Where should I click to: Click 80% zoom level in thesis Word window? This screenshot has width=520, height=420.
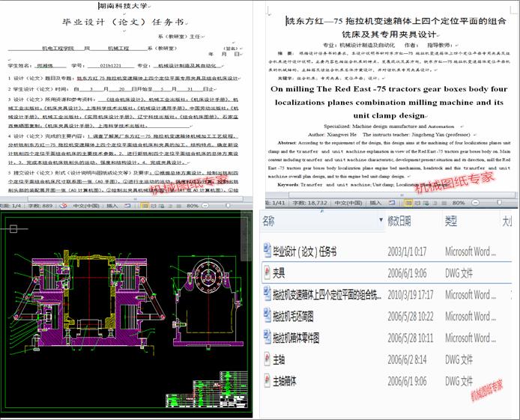(x=458, y=203)
